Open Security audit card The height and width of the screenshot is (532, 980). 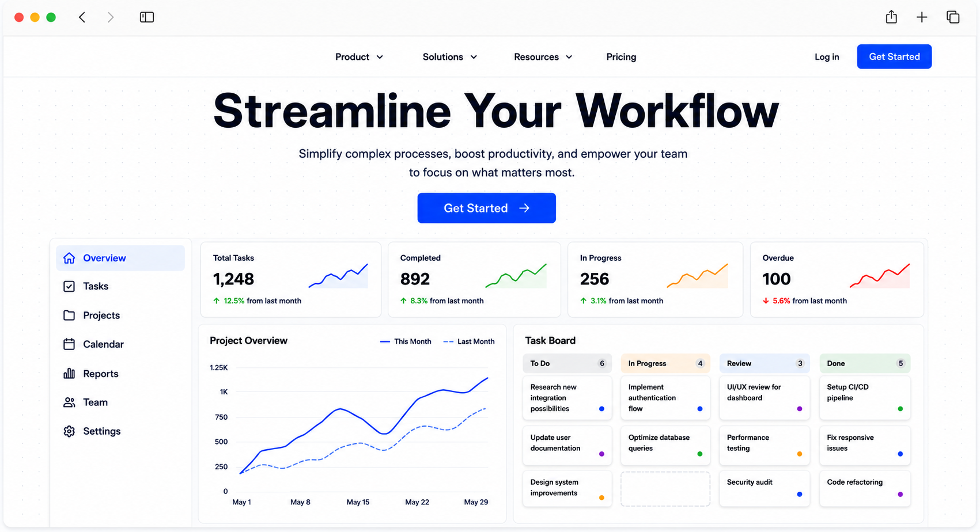(765, 489)
